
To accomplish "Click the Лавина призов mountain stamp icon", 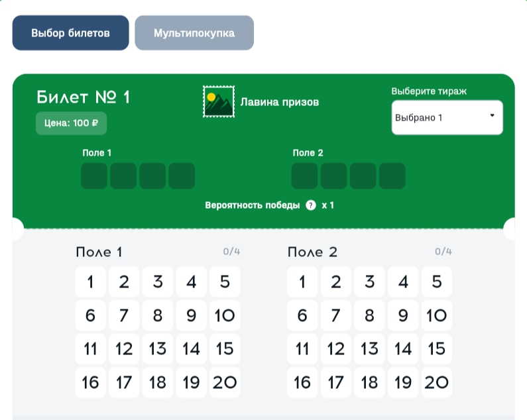I will pos(219,102).
